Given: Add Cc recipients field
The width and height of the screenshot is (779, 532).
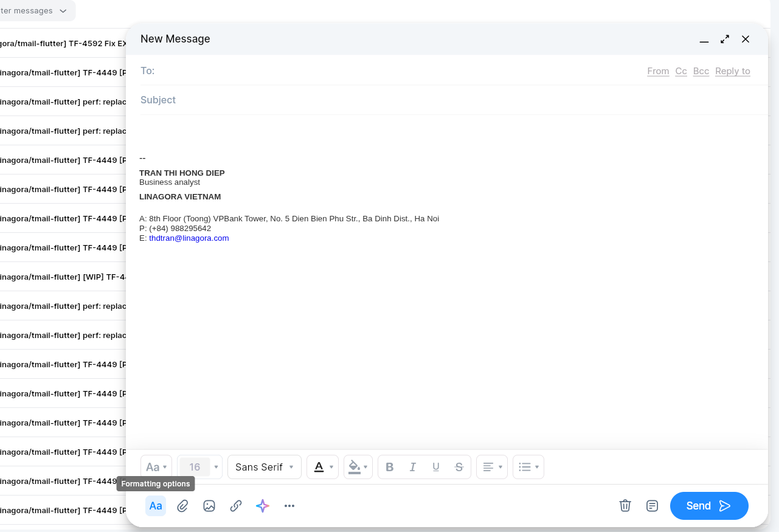Looking at the screenshot, I should (x=681, y=71).
